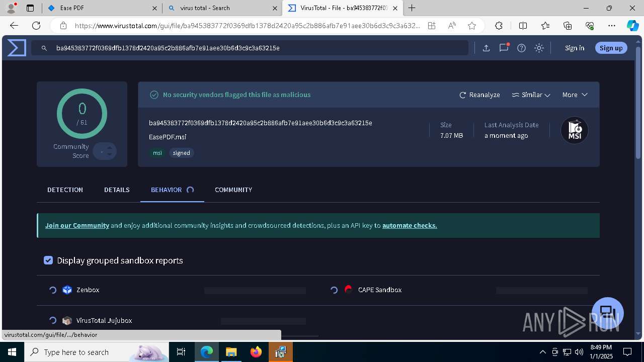Click the browser refresh icon
This screenshot has width=644, height=362.
36,26
